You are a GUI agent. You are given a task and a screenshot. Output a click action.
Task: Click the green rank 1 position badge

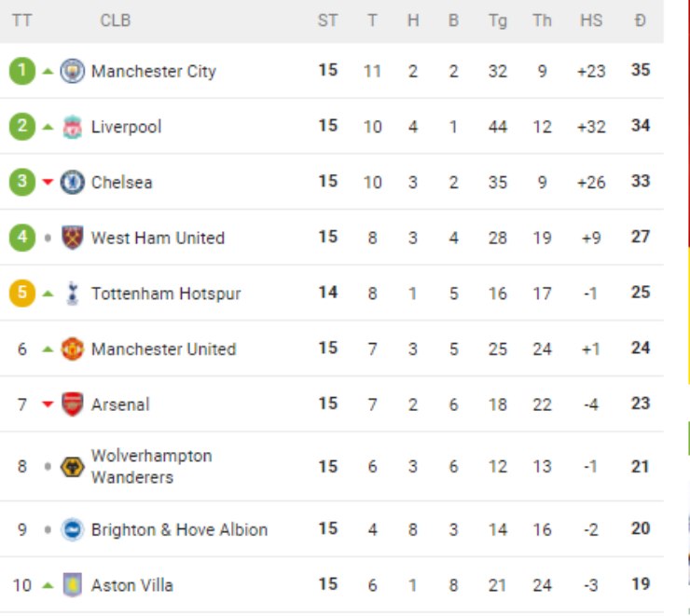(x=22, y=71)
